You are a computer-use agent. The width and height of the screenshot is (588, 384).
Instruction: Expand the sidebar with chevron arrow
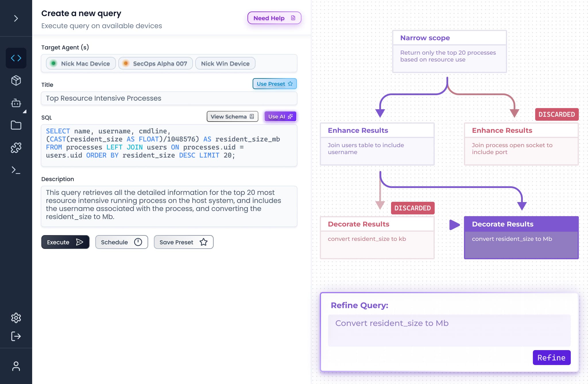click(16, 18)
